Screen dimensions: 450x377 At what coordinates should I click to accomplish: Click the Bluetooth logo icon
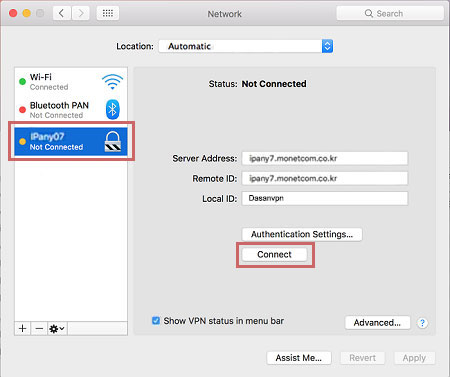[x=113, y=109]
